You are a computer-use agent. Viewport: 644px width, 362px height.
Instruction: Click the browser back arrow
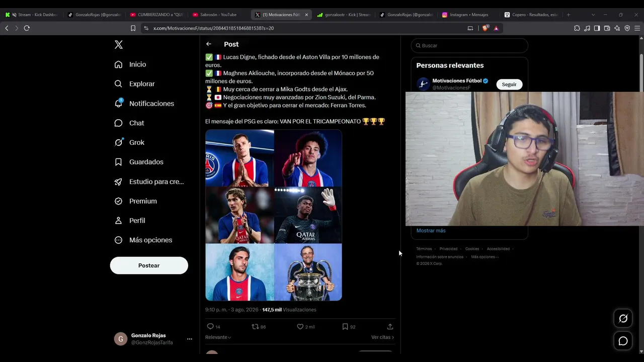pyautogui.click(x=7, y=28)
